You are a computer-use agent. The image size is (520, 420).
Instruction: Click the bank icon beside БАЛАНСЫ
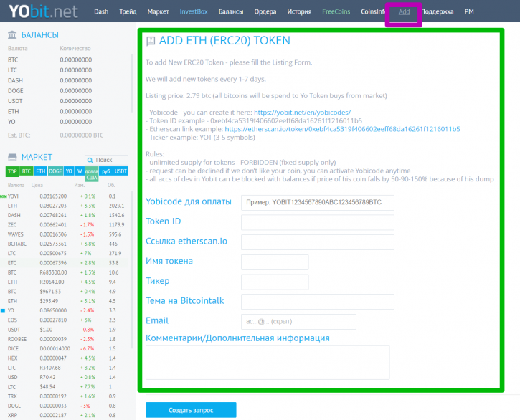click(x=12, y=34)
